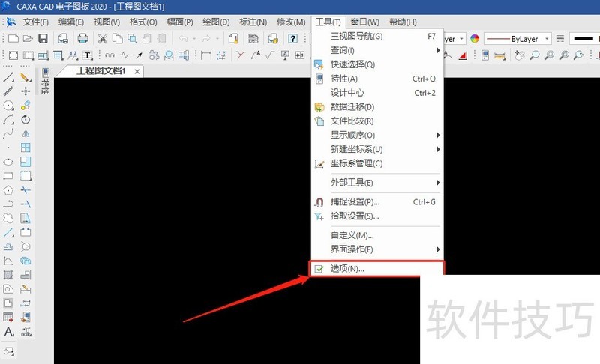Close the 工程图文档1 document tab
The height and width of the screenshot is (364, 600).
coord(137,71)
